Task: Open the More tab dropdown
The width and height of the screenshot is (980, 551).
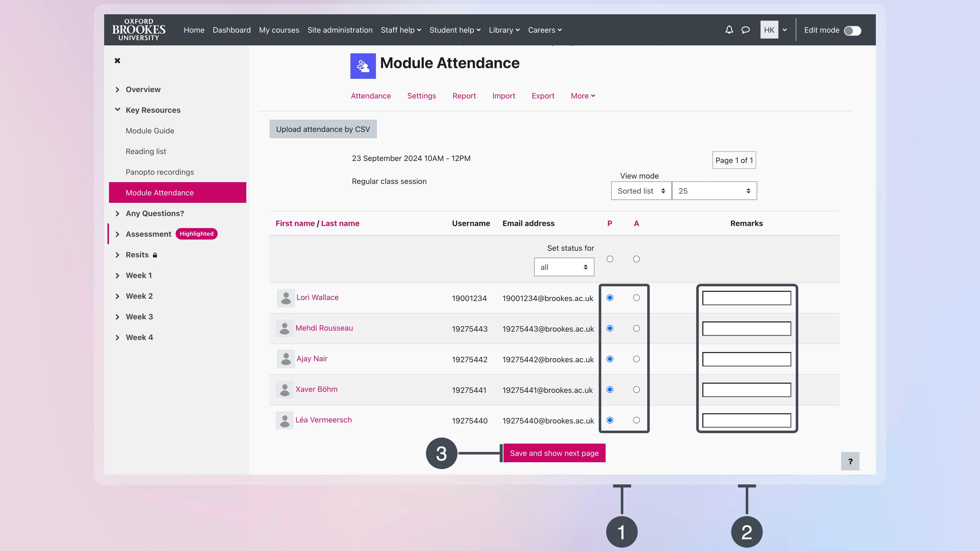Action: [x=583, y=96]
